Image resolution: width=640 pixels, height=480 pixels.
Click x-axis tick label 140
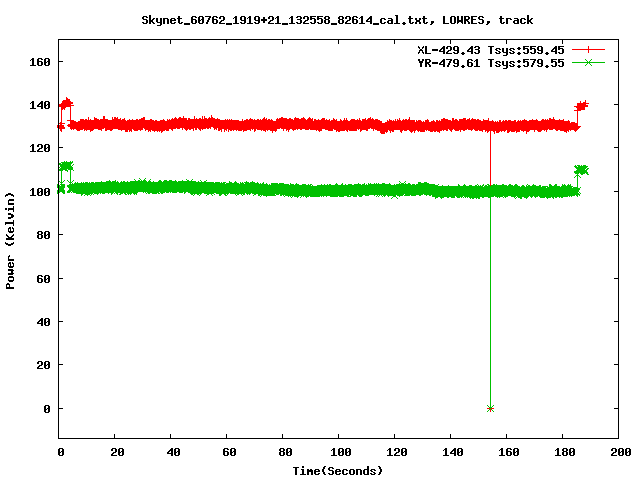point(453,452)
